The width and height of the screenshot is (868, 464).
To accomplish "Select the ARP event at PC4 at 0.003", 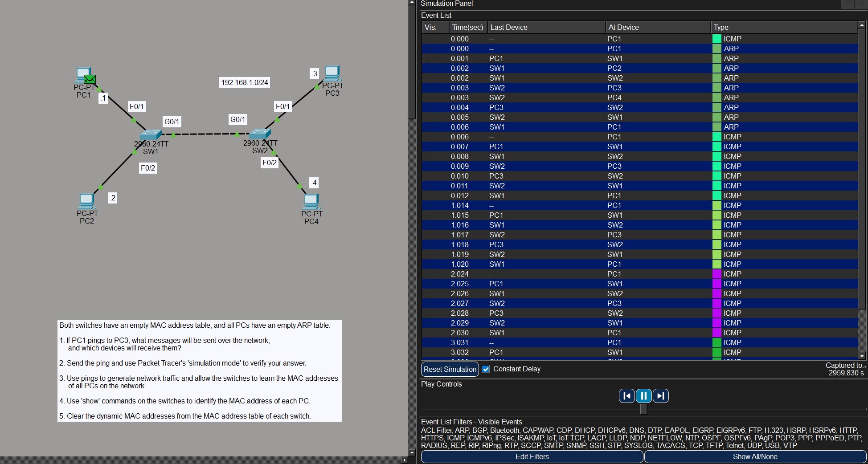I will pyautogui.click(x=640, y=98).
